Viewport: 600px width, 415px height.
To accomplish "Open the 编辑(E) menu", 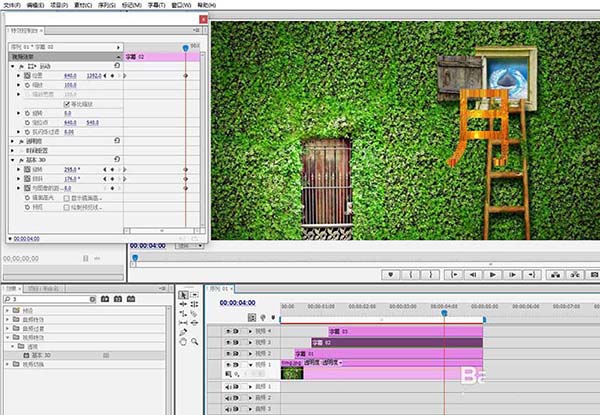I will tap(36, 5).
